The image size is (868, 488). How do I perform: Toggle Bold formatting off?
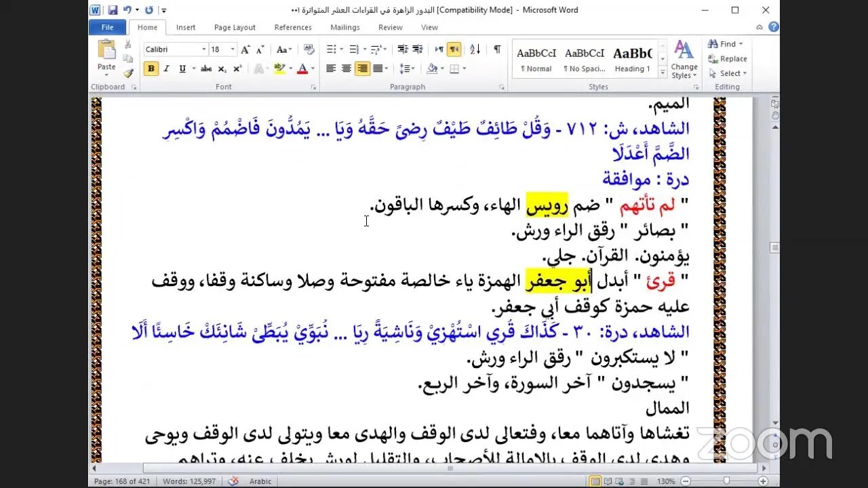pyautogui.click(x=151, y=68)
